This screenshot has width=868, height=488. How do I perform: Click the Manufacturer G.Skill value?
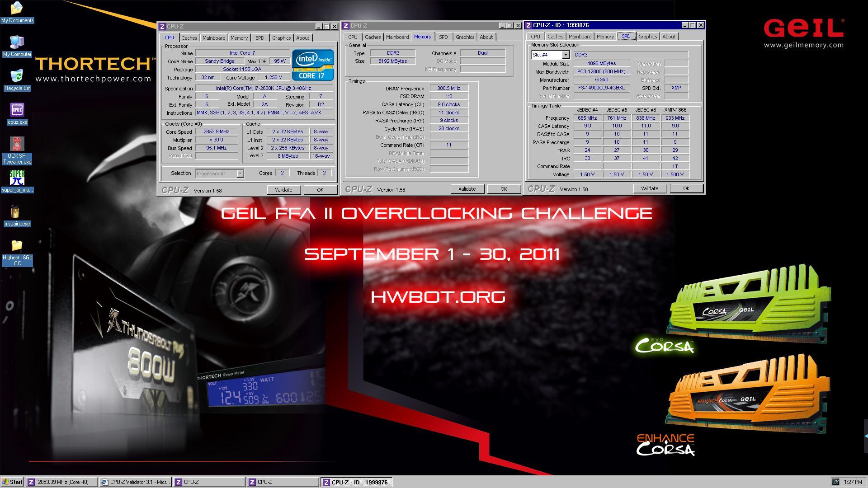(x=602, y=80)
